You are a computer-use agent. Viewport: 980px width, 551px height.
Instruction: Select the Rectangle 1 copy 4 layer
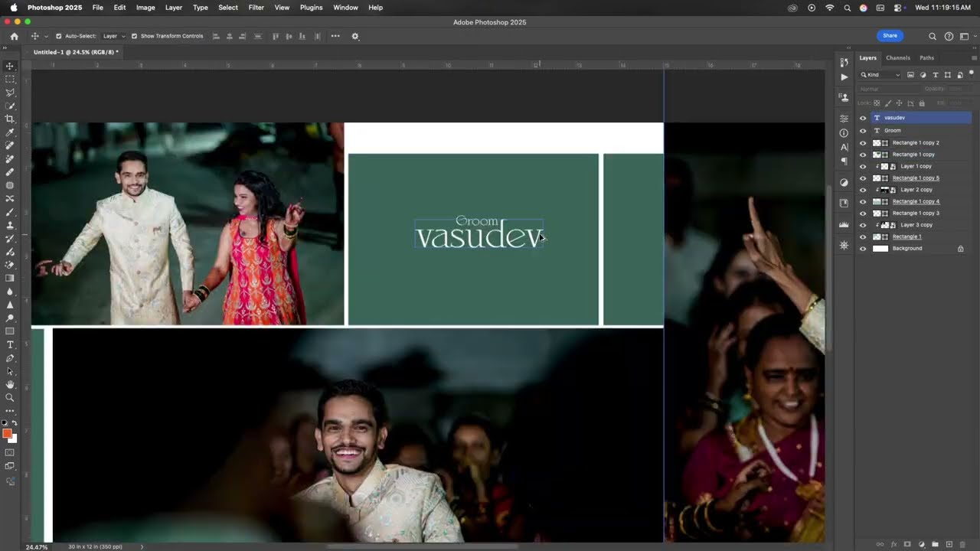coord(916,201)
